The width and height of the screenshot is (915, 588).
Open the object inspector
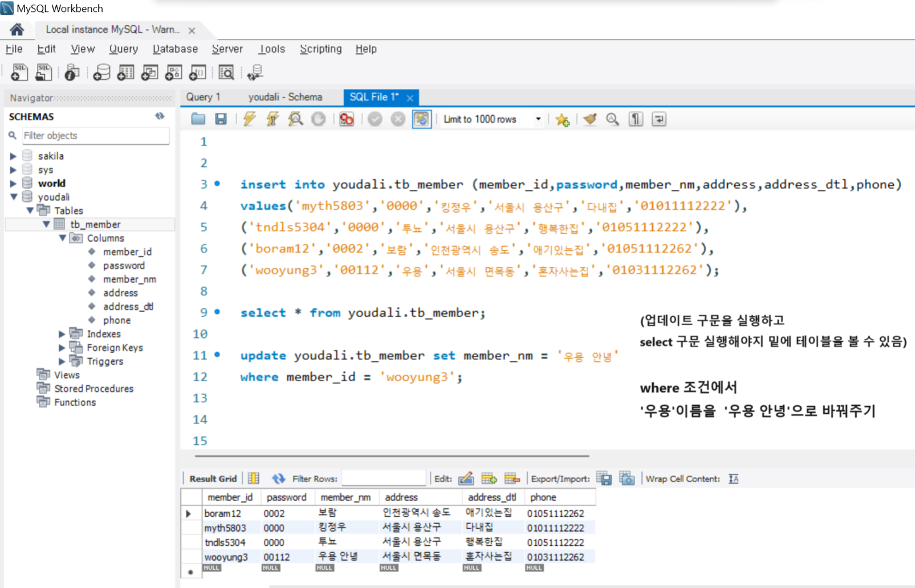[72, 72]
